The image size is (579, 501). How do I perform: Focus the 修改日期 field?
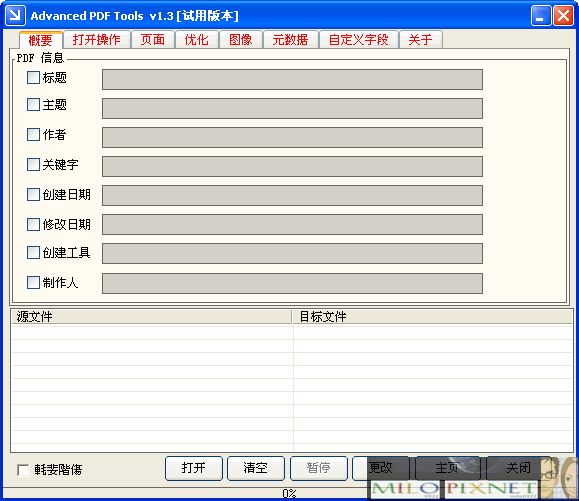pyautogui.click(x=292, y=224)
